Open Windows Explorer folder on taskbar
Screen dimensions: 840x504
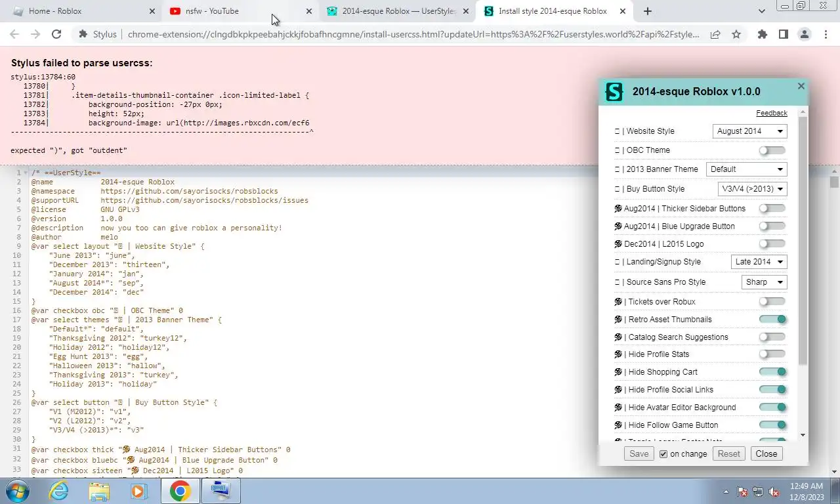99,491
